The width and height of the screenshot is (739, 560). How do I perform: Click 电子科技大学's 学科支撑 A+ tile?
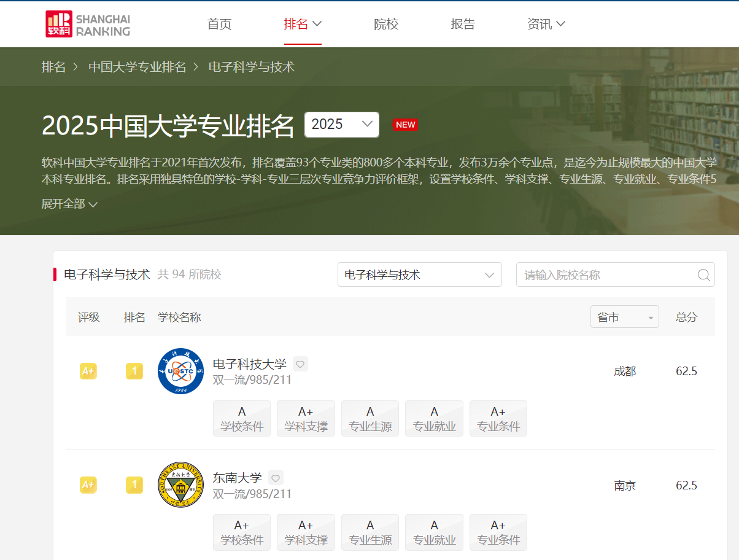click(306, 419)
